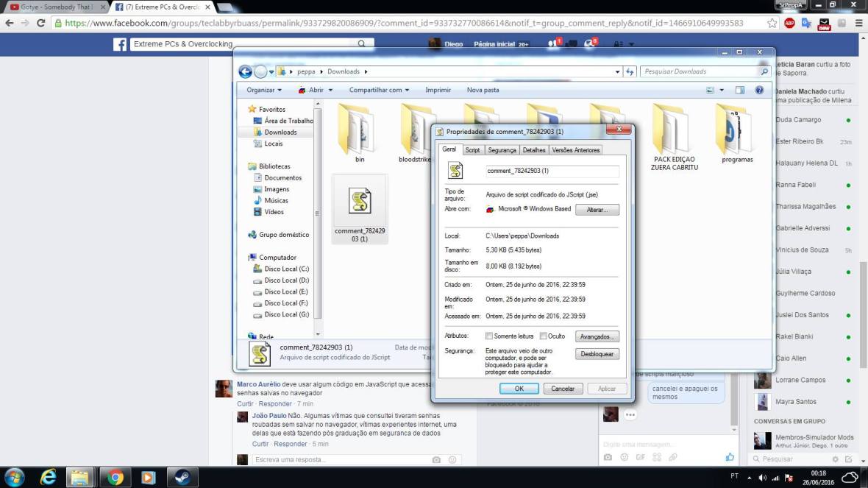
Task: Click the Windows Start button
Action: (13, 477)
